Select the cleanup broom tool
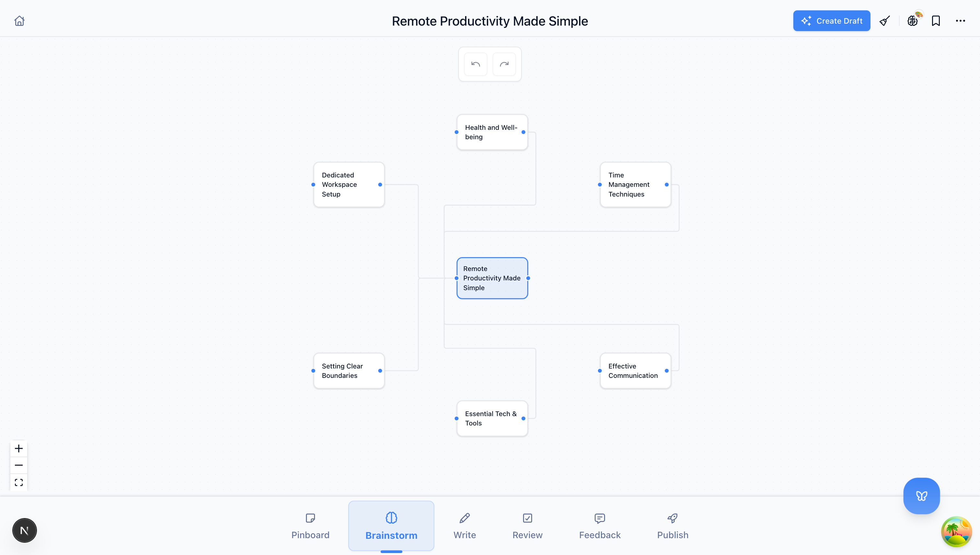This screenshot has height=555, width=980. pos(884,21)
